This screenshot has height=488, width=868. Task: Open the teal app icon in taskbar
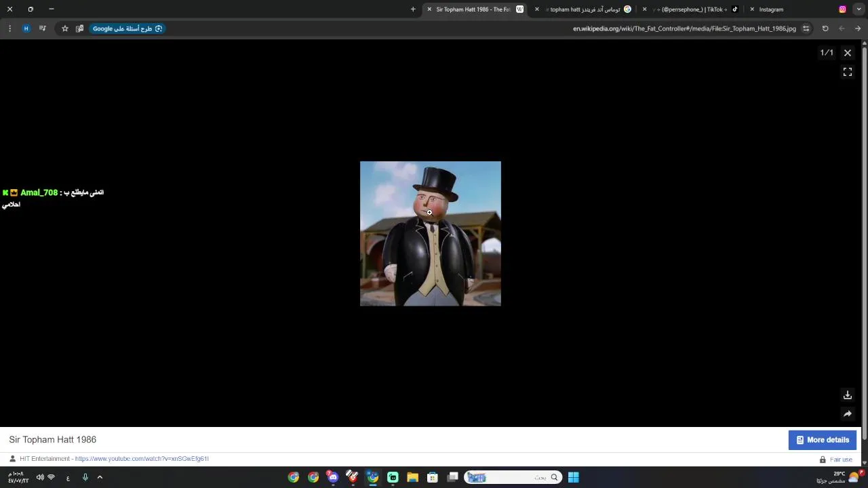pyautogui.click(x=393, y=477)
